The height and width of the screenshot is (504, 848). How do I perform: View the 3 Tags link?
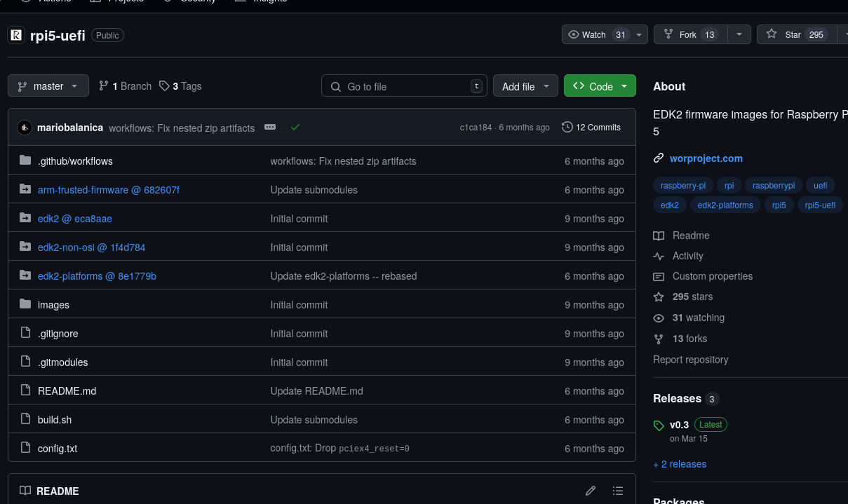(x=180, y=86)
